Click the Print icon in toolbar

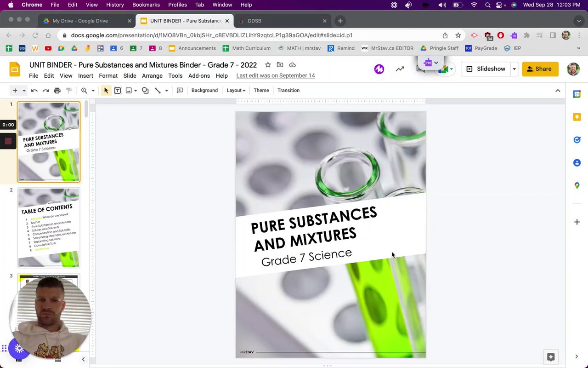click(57, 91)
